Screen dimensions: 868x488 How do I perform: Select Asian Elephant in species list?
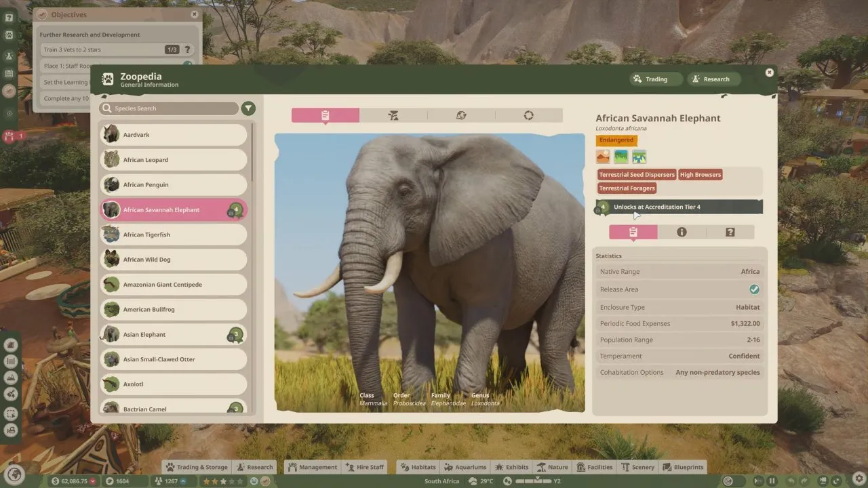point(174,335)
